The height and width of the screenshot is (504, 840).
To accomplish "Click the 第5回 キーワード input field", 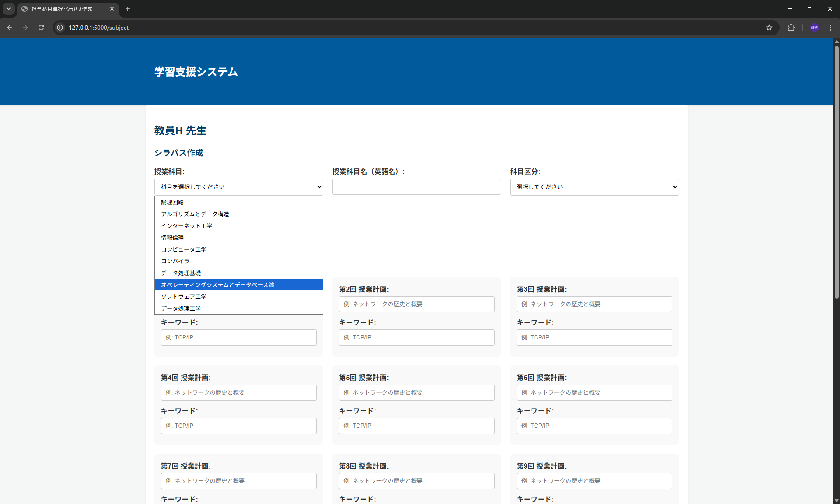I will pyautogui.click(x=416, y=426).
